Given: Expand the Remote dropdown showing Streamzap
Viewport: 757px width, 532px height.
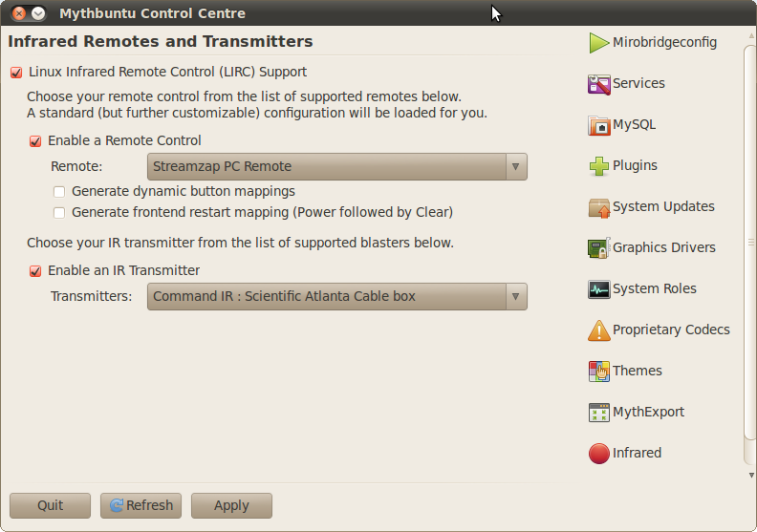Looking at the screenshot, I should click(337, 166).
